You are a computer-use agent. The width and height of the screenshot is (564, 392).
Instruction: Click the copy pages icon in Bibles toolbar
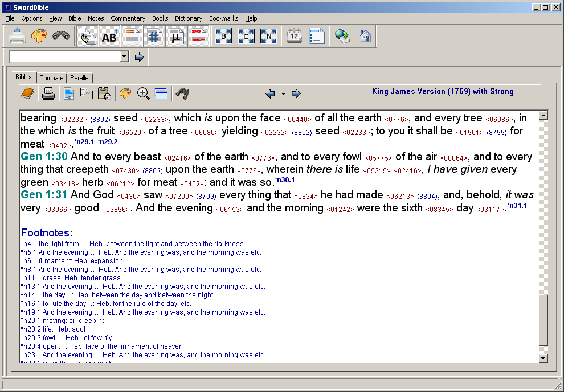87,93
